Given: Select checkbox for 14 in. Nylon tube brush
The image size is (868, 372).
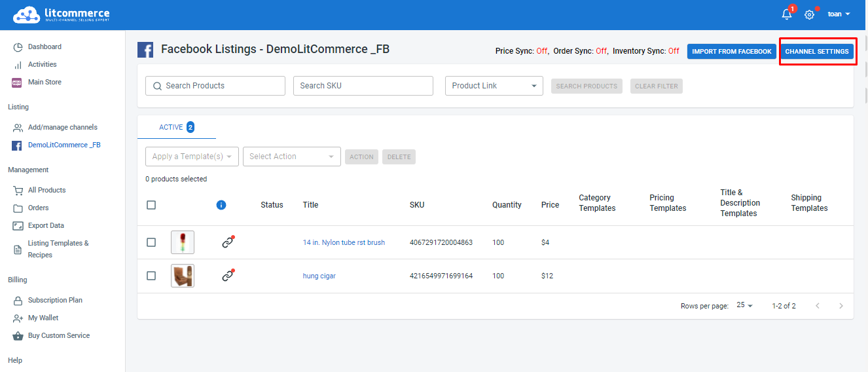Looking at the screenshot, I should 151,242.
